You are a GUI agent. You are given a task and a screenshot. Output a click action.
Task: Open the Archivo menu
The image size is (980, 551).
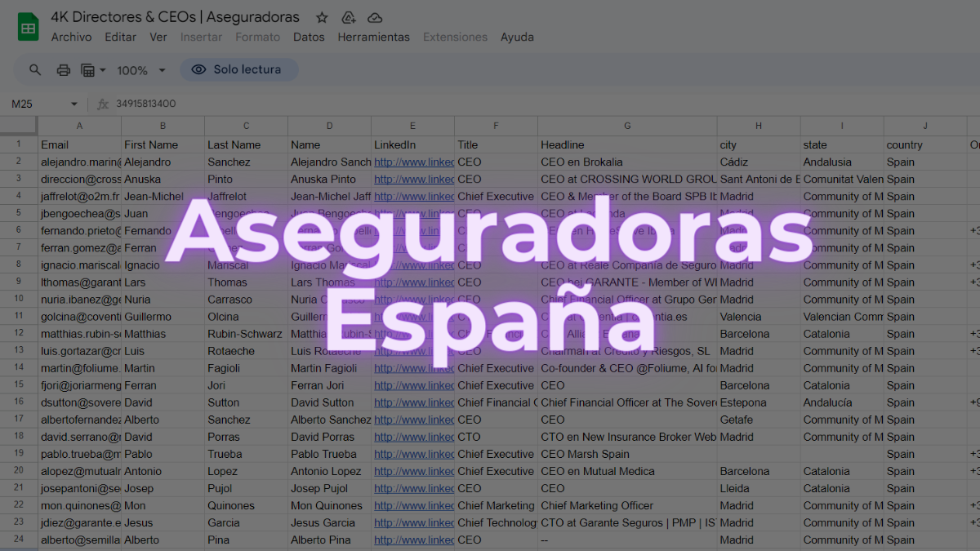[x=71, y=37]
